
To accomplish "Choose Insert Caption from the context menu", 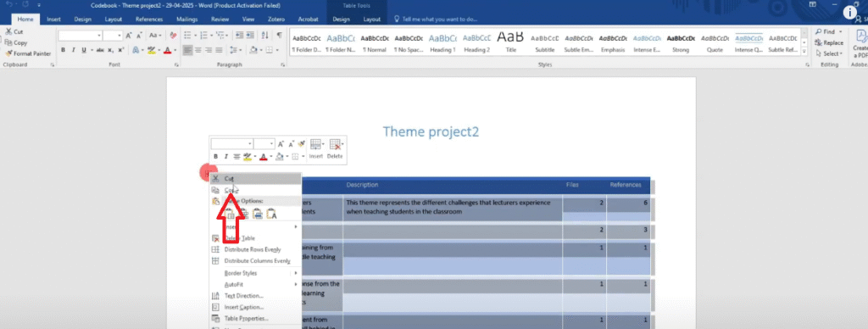I will pos(255,307).
